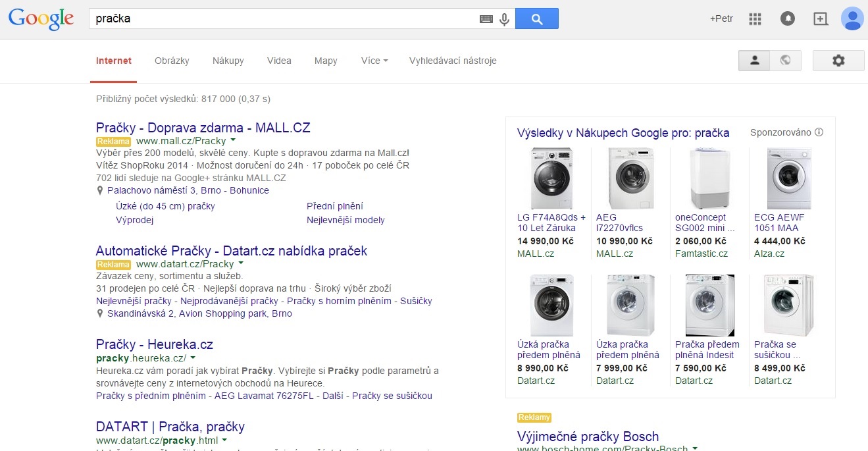Open the Google apps grid
The width and height of the screenshot is (868, 451).
point(755,18)
